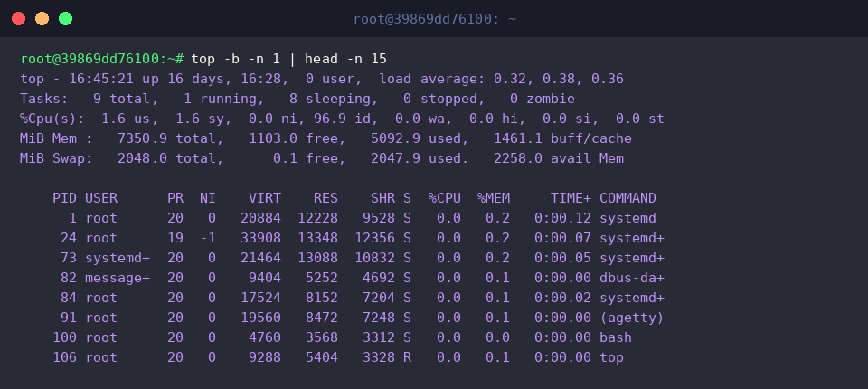Click the user systemd+ in PID 73 row

pyautogui.click(x=118, y=258)
